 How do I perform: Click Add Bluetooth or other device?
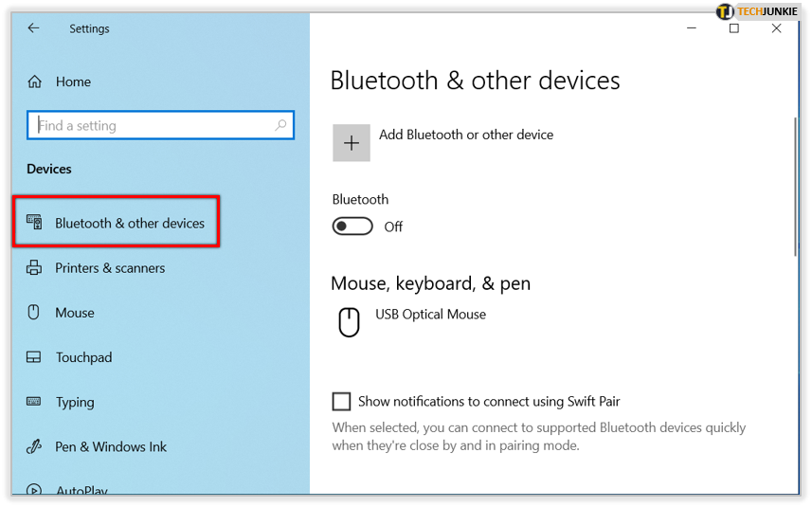tap(466, 135)
